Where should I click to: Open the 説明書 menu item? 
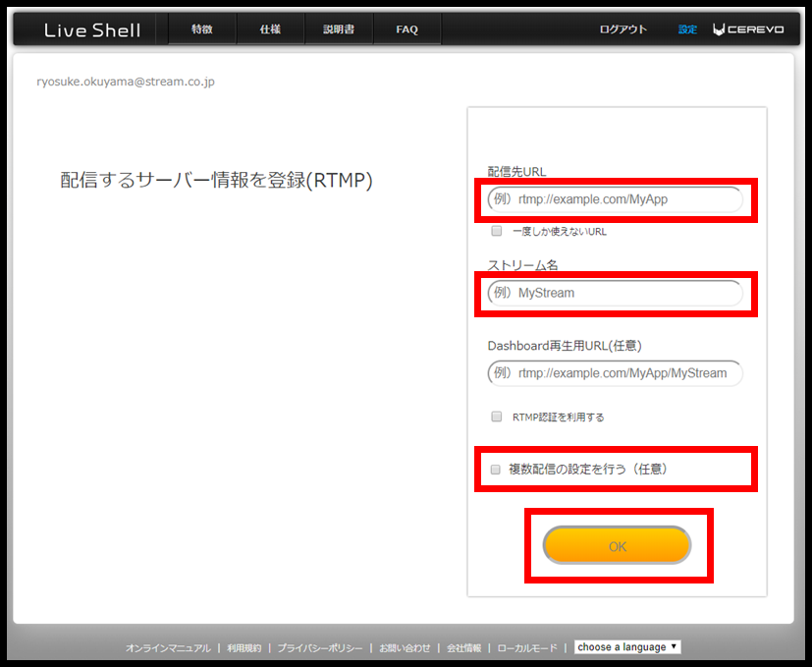(339, 28)
